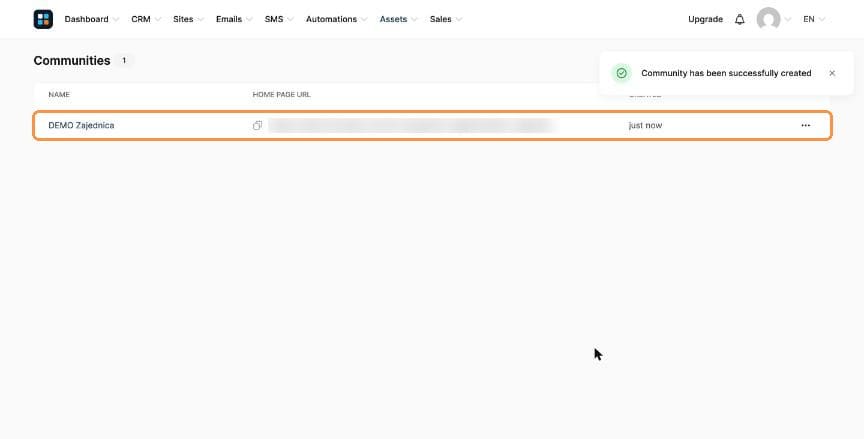This screenshot has height=439, width=864.
Task: Open the DEMO Zajednica community
Action: 82,126
